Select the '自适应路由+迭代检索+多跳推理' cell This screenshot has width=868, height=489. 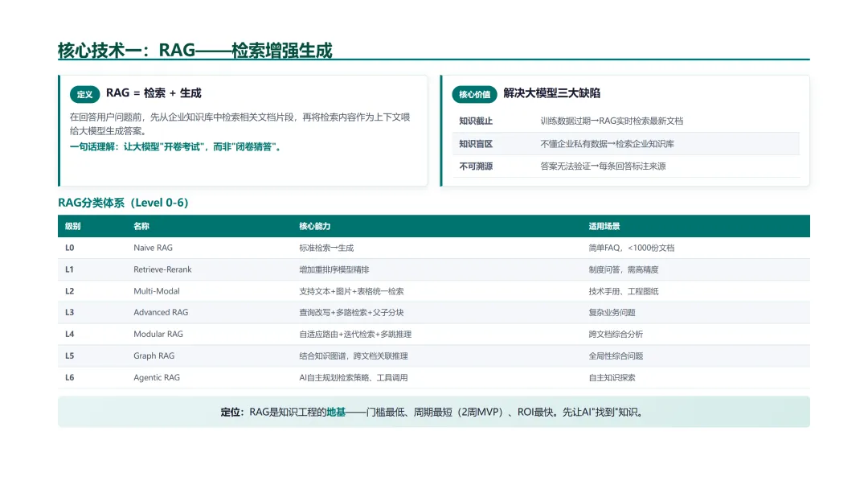[x=355, y=335]
